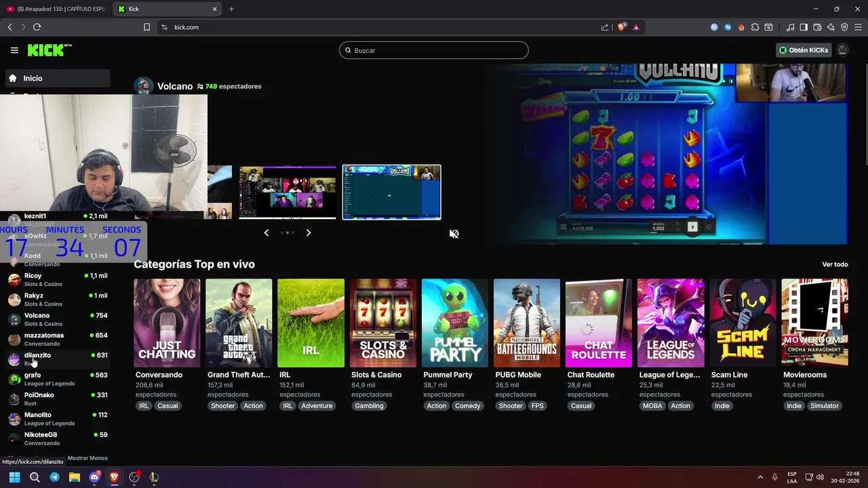The image size is (868, 488).
Task: Open Brave Shields lion icon
Action: pos(620,27)
